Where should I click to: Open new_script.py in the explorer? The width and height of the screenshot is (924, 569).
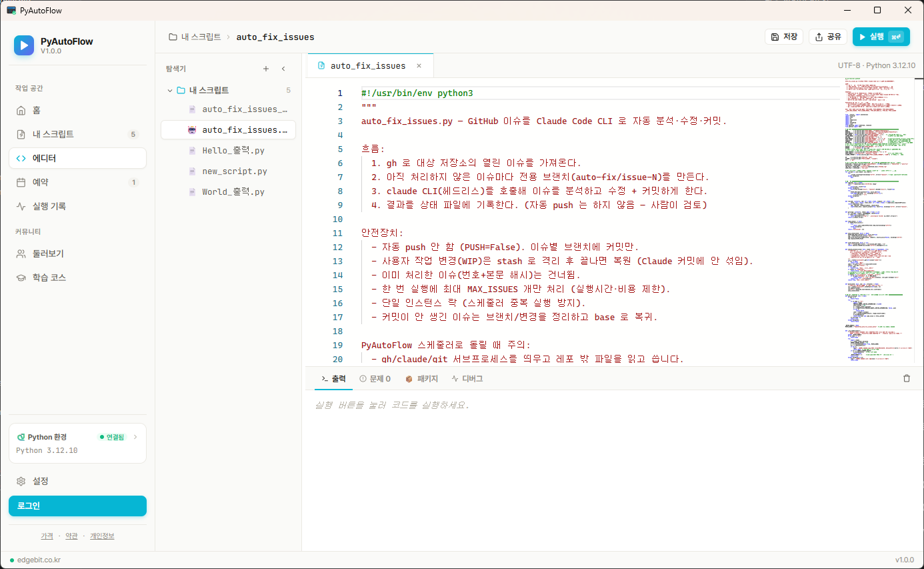228,171
